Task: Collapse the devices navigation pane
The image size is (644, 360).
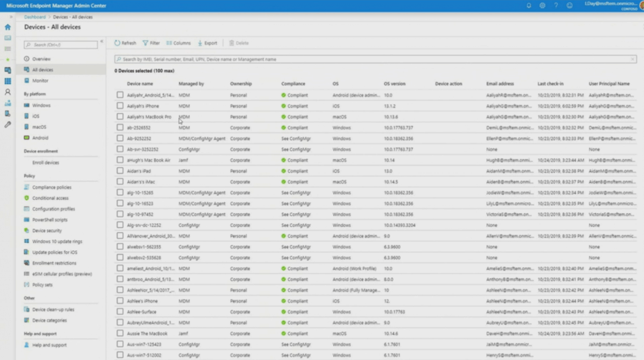Action: (101, 41)
